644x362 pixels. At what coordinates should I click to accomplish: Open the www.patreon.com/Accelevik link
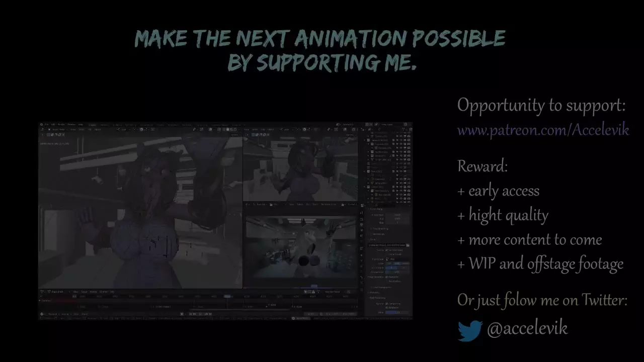pos(542,130)
